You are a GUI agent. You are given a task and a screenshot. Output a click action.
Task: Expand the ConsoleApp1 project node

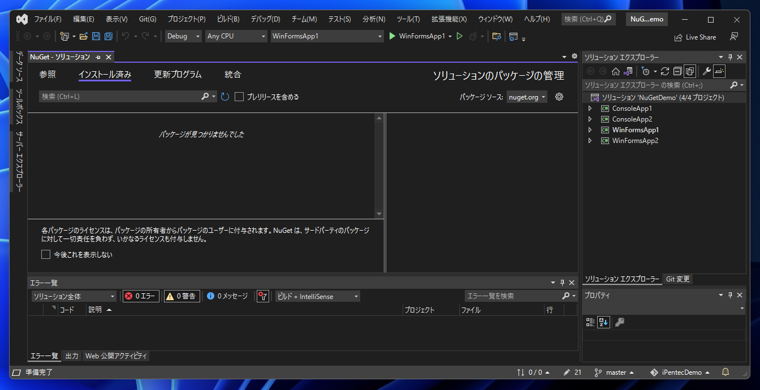tap(590, 109)
